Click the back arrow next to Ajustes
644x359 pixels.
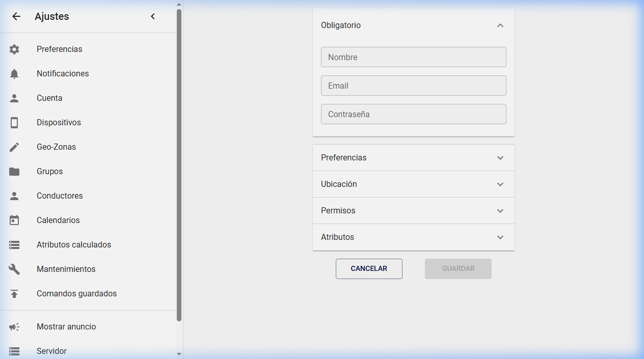[16, 16]
